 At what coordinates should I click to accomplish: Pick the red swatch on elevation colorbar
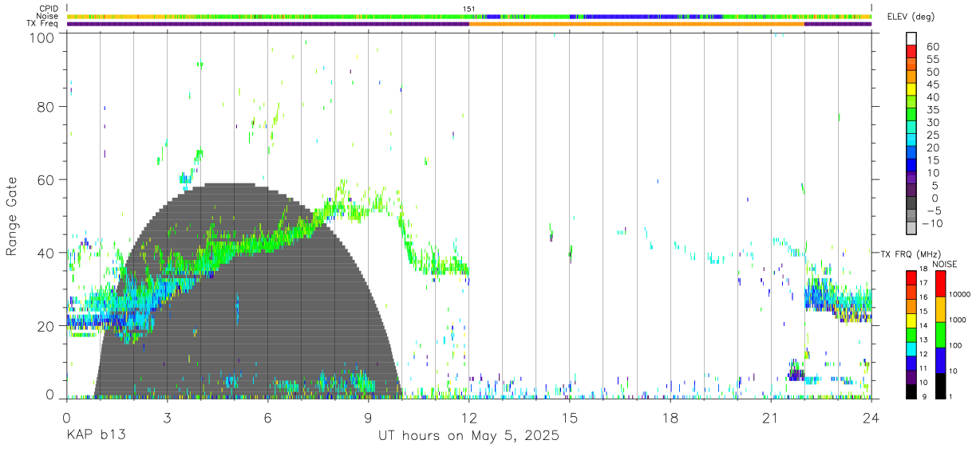click(911, 51)
